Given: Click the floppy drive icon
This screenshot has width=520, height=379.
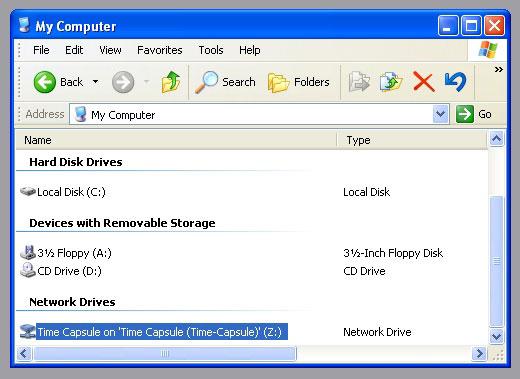Looking at the screenshot, I should (x=28, y=252).
